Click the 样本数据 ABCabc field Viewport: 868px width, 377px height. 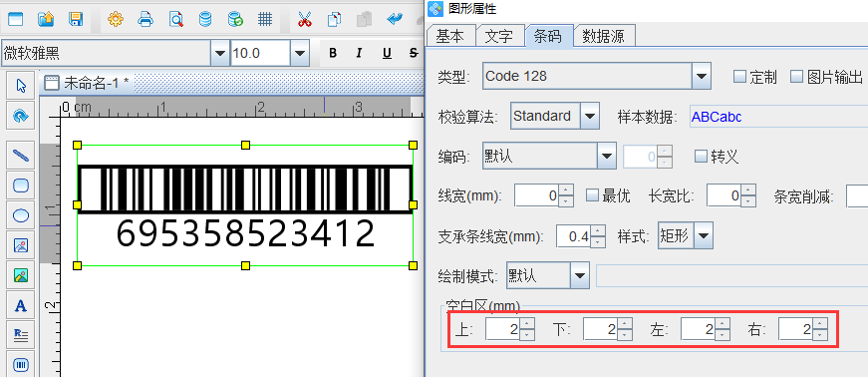778,117
